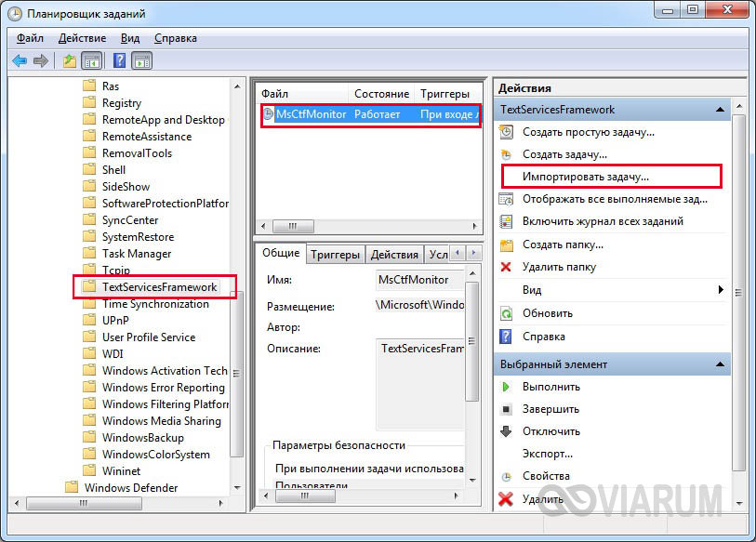Click Свойства action label
The height and width of the screenshot is (542, 756).
(x=546, y=476)
